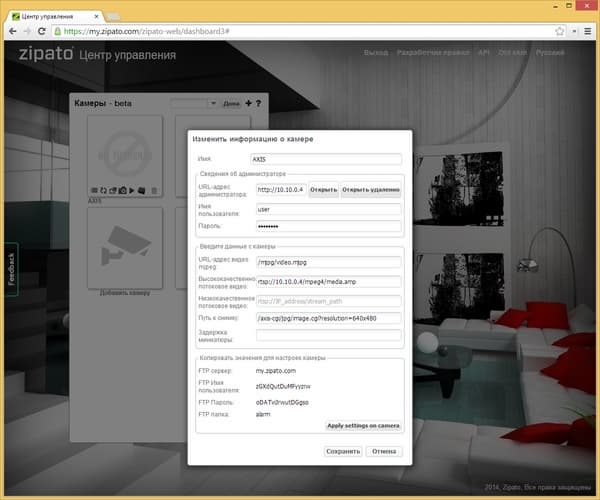Click the FTP folder value alarm
The height and width of the screenshot is (500, 600).
tap(263, 414)
